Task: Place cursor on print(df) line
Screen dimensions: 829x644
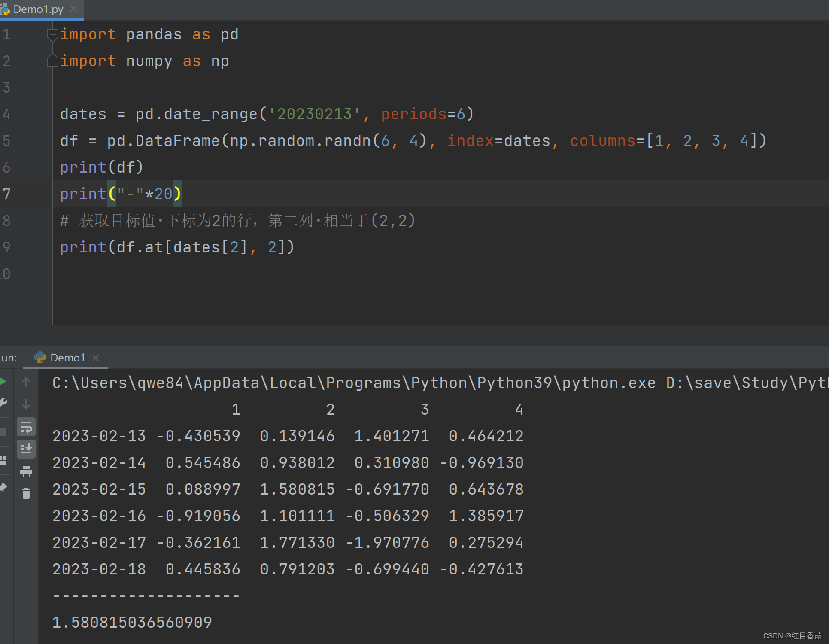Action: [x=101, y=167]
